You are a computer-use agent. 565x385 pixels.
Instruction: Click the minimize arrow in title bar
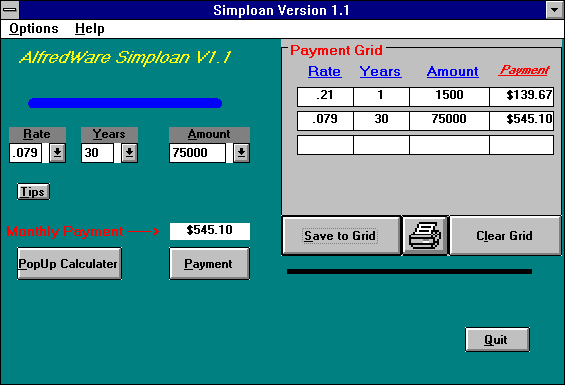[x=555, y=10]
